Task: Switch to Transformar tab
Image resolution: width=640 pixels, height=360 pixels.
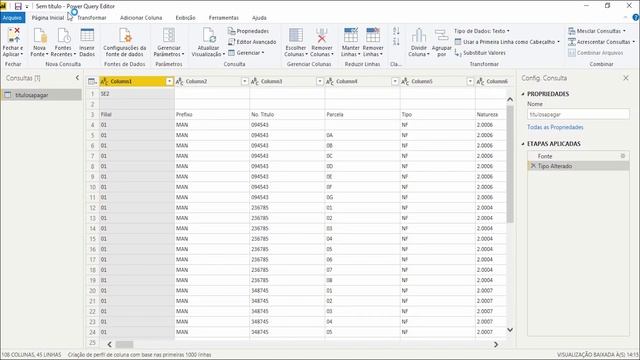Action: (92, 18)
